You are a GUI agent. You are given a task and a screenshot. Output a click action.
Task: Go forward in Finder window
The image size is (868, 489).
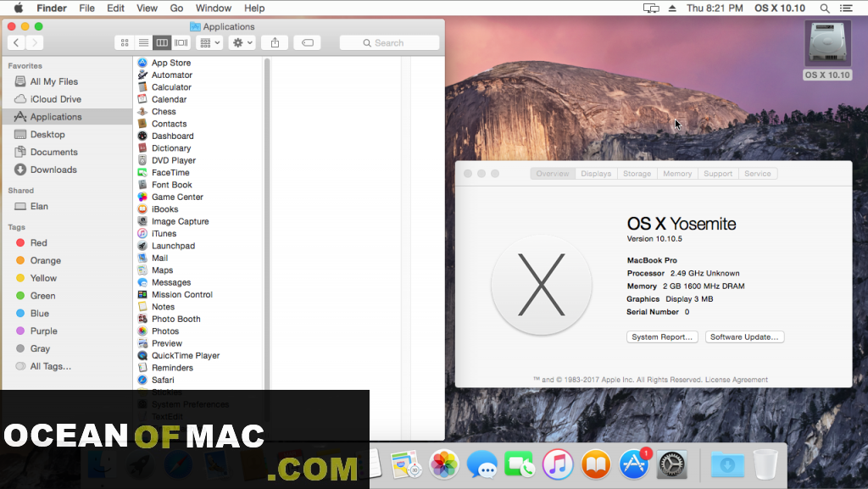click(x=34, y=42)
